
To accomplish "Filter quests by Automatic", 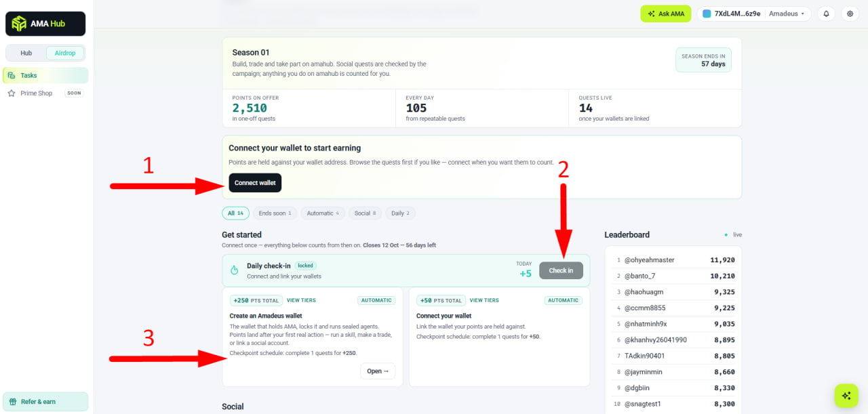I will pyautogui.click(x=323, y=213).
